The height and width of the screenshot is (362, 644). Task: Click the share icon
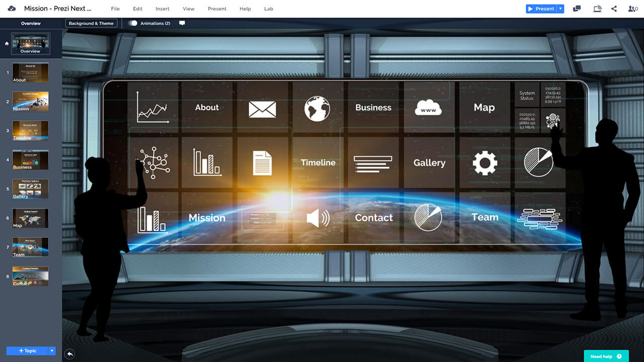[614, 9]
